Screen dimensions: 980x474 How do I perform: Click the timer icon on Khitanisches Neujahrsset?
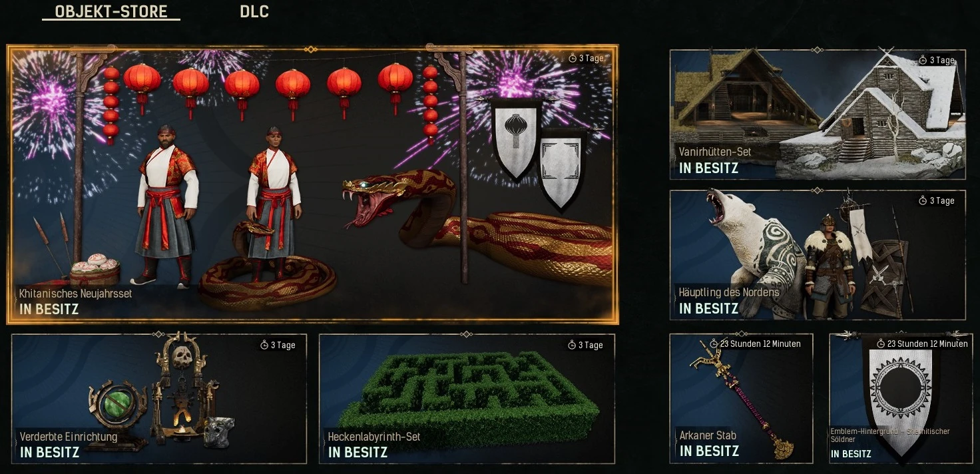[x=573, y=59]
